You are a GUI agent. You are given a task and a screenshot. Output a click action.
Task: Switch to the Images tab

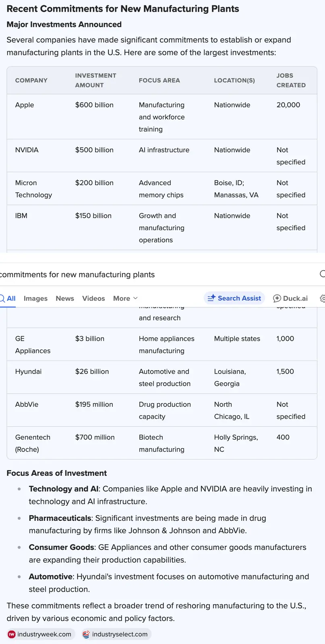(35, 298)
